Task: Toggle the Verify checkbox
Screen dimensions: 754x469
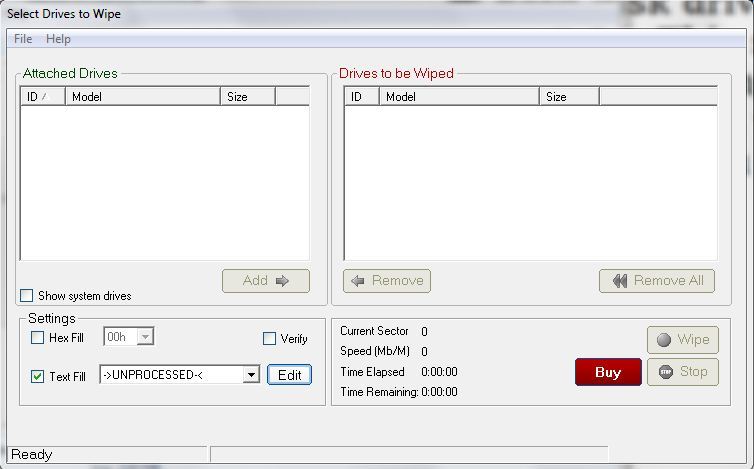Action: [269, 339]
